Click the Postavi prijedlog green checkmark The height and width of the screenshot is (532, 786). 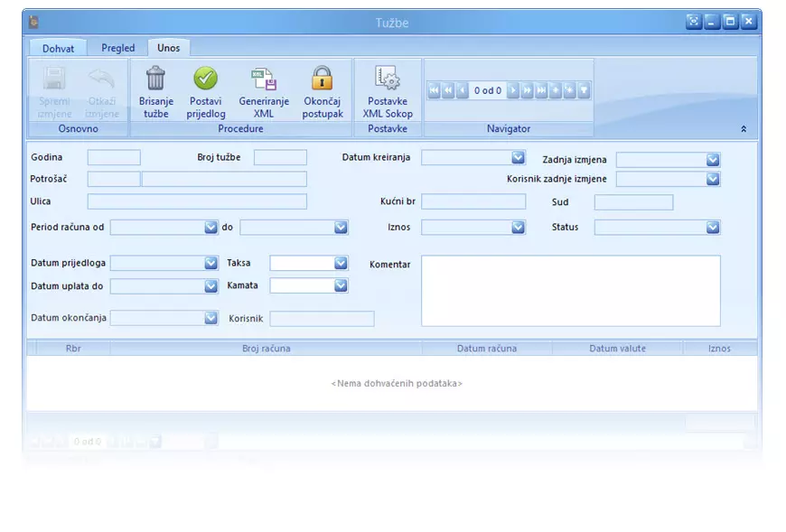coord(206,79)
